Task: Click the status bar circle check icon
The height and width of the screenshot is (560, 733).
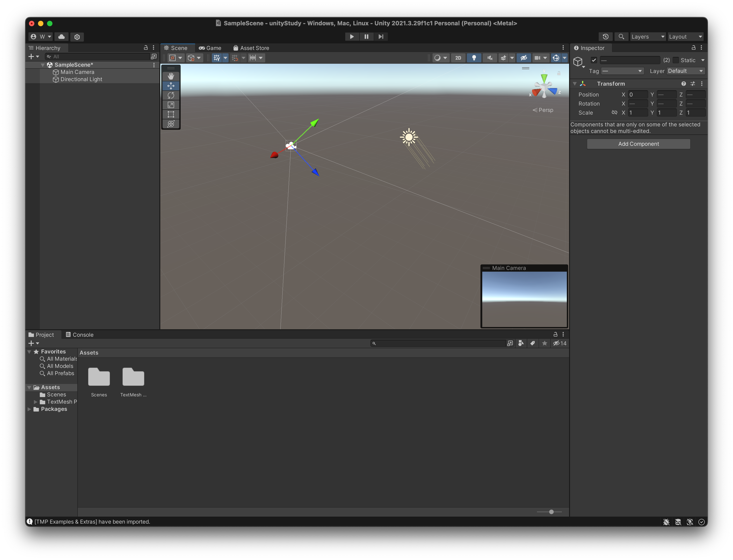Action: pos(701,522)
